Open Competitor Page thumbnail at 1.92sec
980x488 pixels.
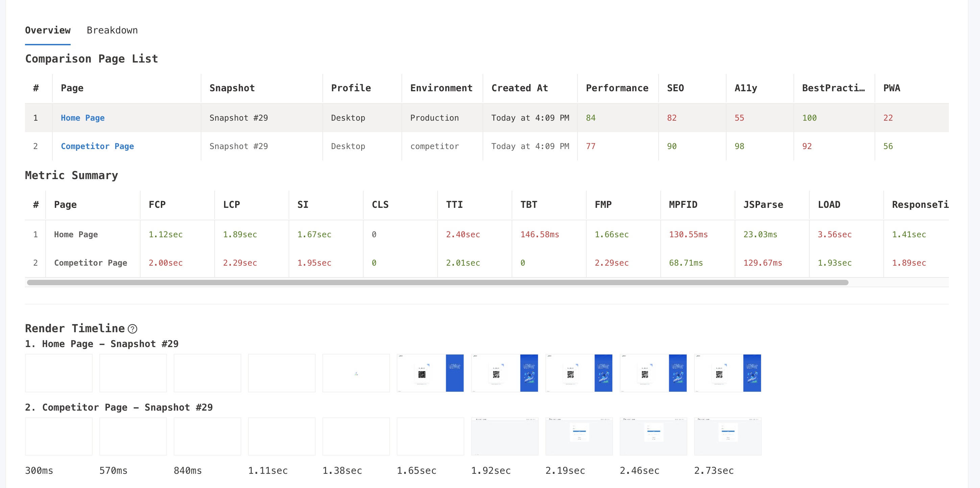pyautogui.click(x=505, y=437)
